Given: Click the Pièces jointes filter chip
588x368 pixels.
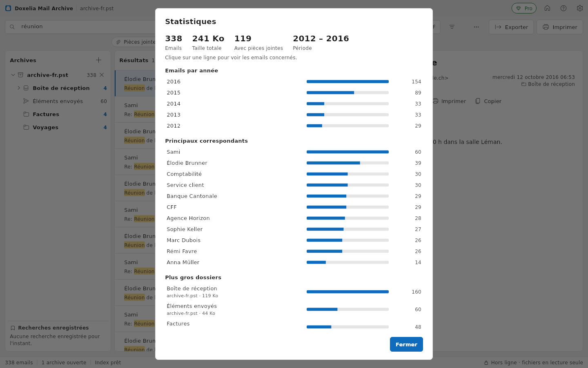Looking at the screenshot, I should [136, 42].
